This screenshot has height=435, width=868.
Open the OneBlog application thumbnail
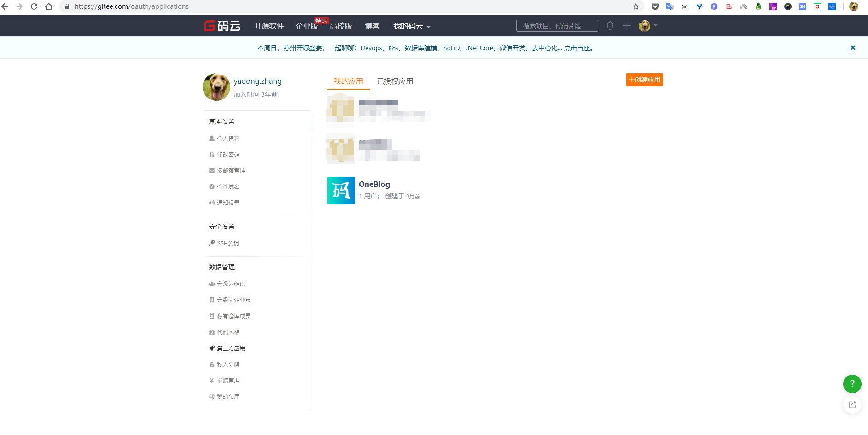(x=341, y=190)
